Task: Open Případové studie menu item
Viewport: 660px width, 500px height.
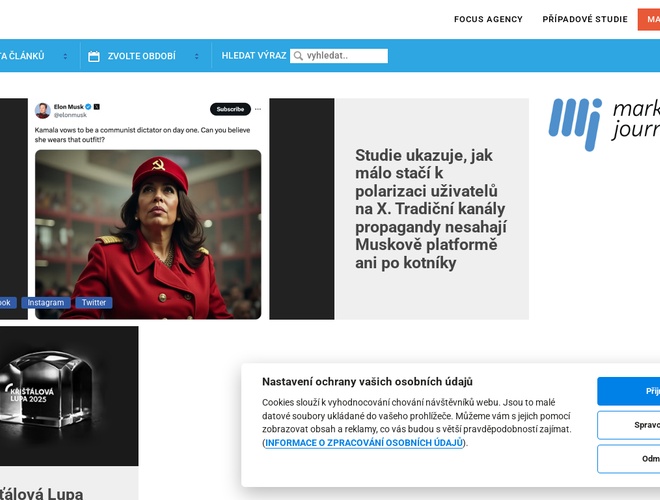Action: click(x=585, y=19)
